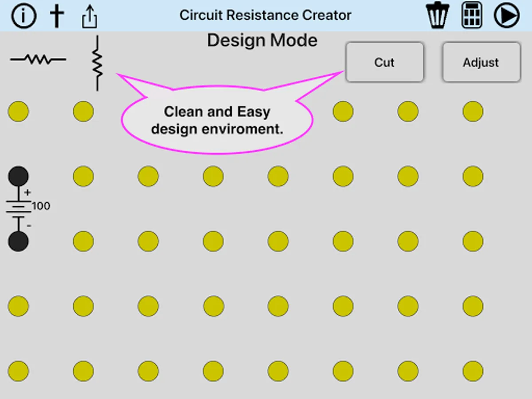Open the share/export option
The image size is (532, 399).
90,15
